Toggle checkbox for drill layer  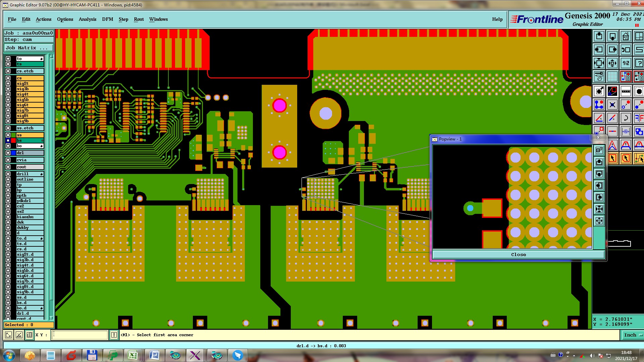(8, 174)
